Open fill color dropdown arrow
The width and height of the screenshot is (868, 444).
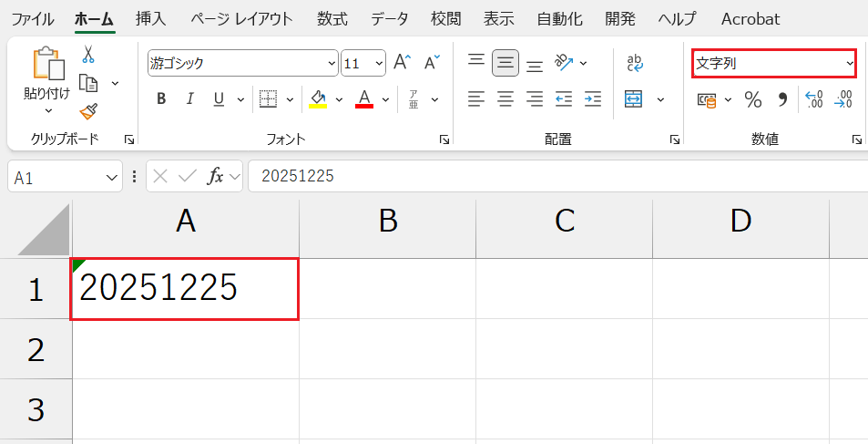point(340,99)
